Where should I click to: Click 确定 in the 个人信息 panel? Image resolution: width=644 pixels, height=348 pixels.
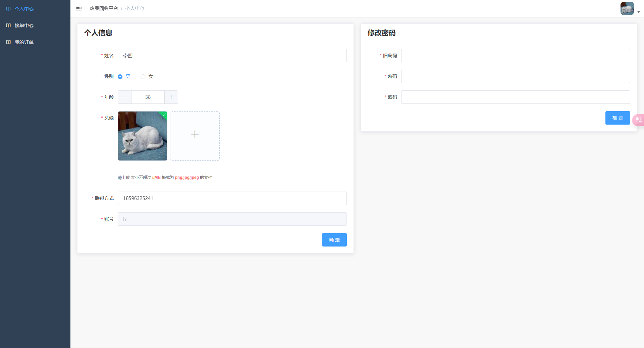click(x=334, y=240)
